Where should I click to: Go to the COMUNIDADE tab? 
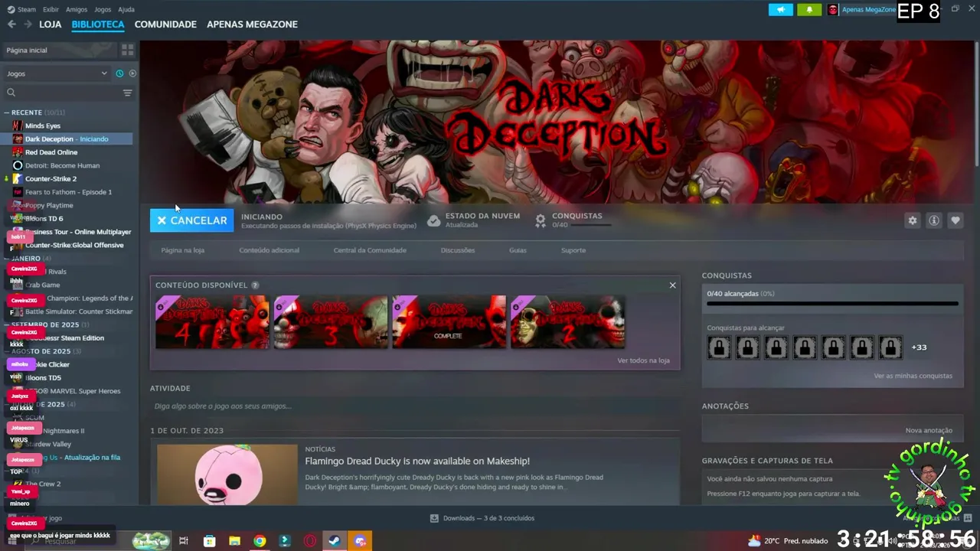[165, 24]
